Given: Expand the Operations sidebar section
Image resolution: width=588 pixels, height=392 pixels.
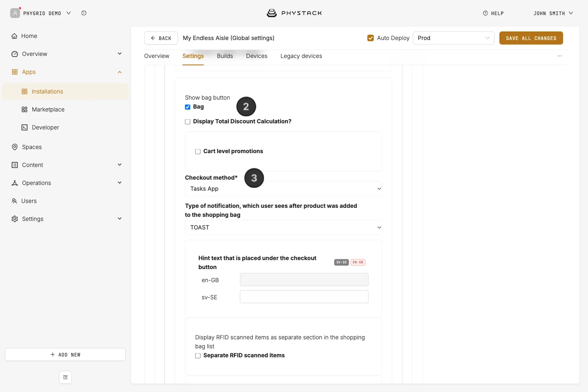Looking at the screenshot, I should pos(120,183).
